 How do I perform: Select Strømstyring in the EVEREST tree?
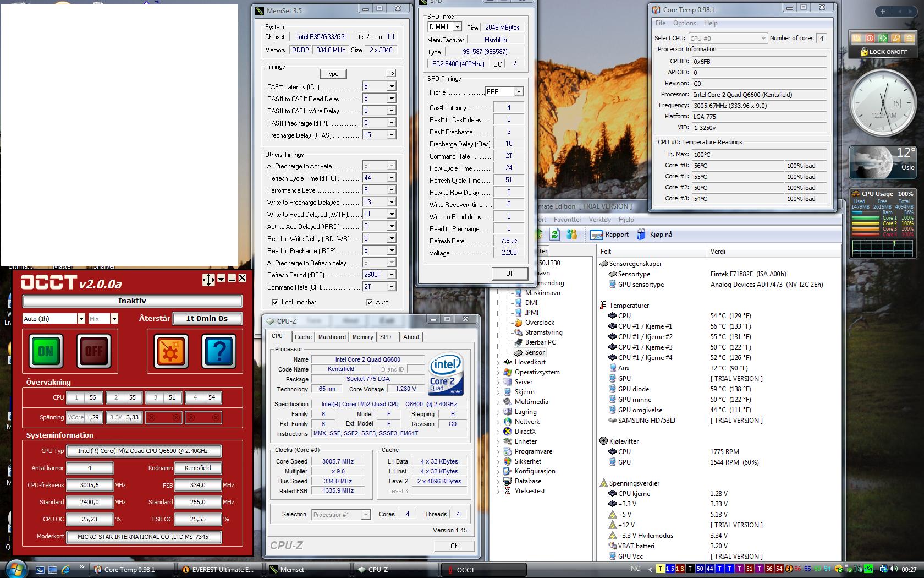(x=543, y=332)
